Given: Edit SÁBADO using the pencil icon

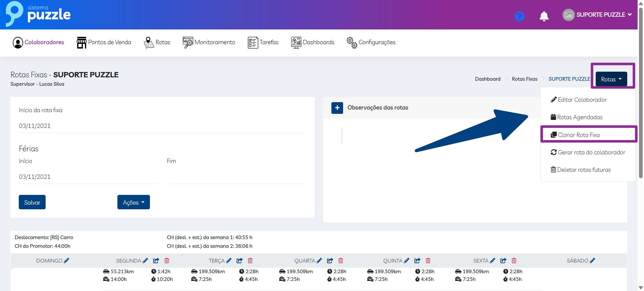Looking at the screenshot, I should [x=592, y=261].
